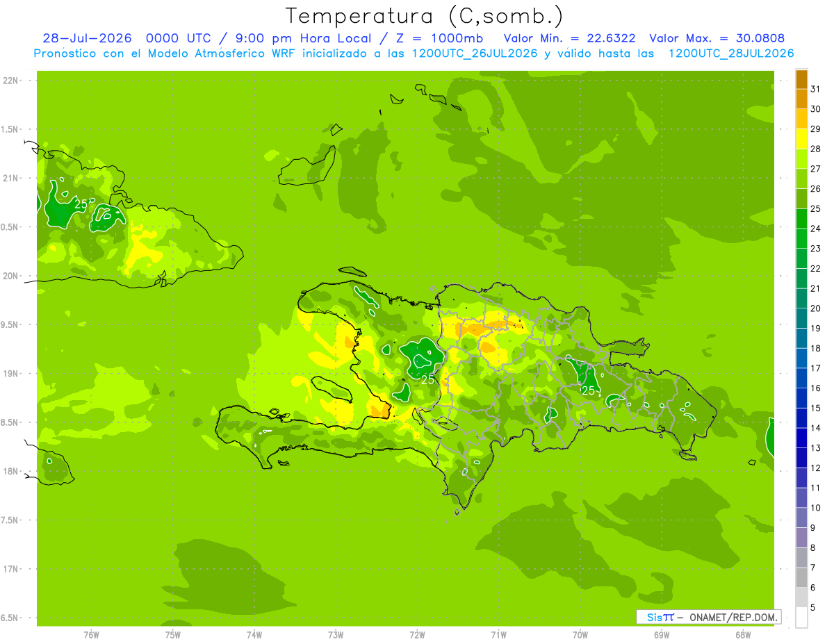
Task: Click the '76W' longitude axis label
Action: (x=91, y=634)
